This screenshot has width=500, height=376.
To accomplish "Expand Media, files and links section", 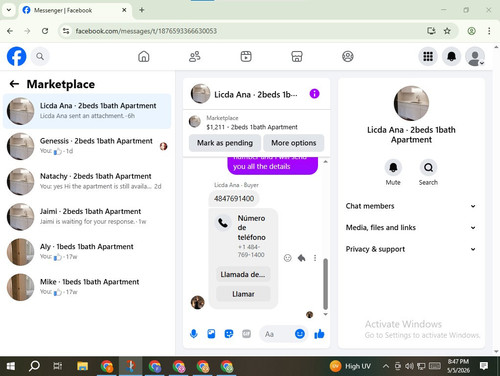I will (x=411, y=228).
